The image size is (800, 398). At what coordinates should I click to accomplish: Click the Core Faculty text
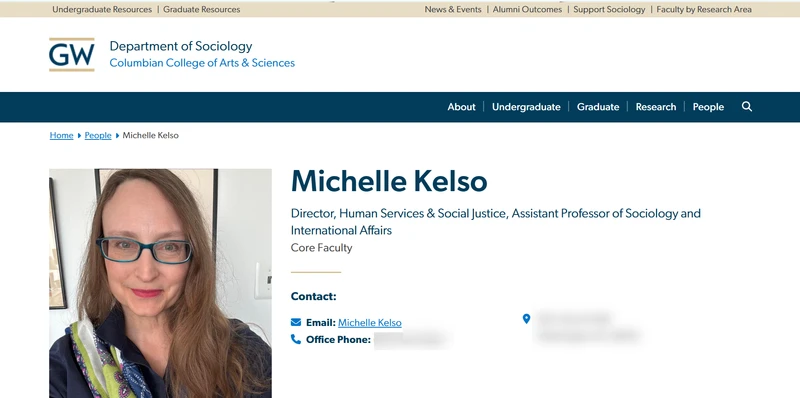pos(321,248)
